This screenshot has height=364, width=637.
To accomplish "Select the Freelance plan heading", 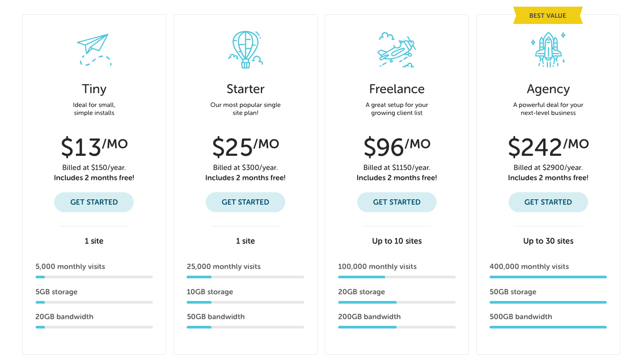I will click(x=397, y=89).
